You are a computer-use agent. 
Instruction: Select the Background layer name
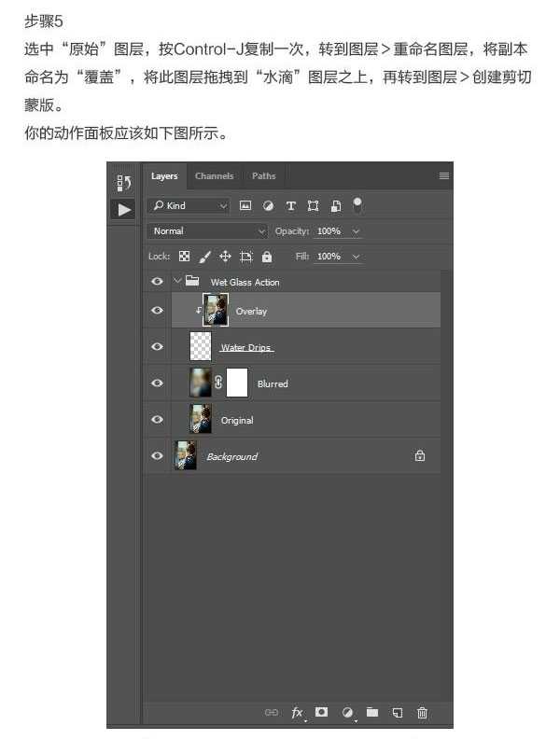click(232, 456)
